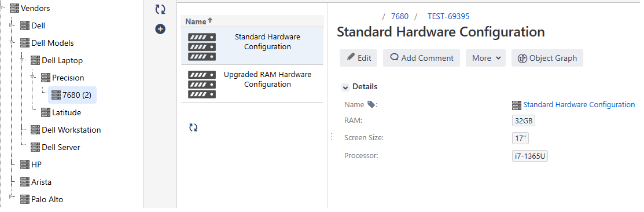This screenshot has height=212, width=644.
Task: Click the Palo Alto tree icon
Action: [x=25, y=199]
